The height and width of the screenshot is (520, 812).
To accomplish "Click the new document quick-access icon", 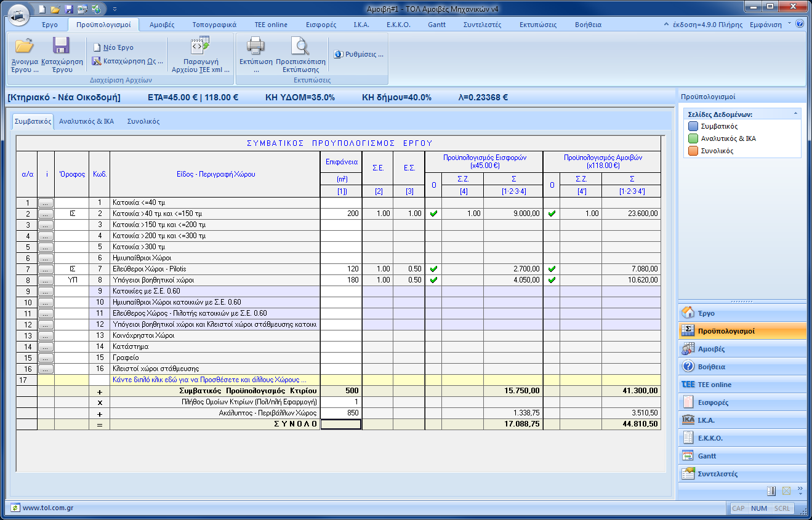I will tap(42, 9).
